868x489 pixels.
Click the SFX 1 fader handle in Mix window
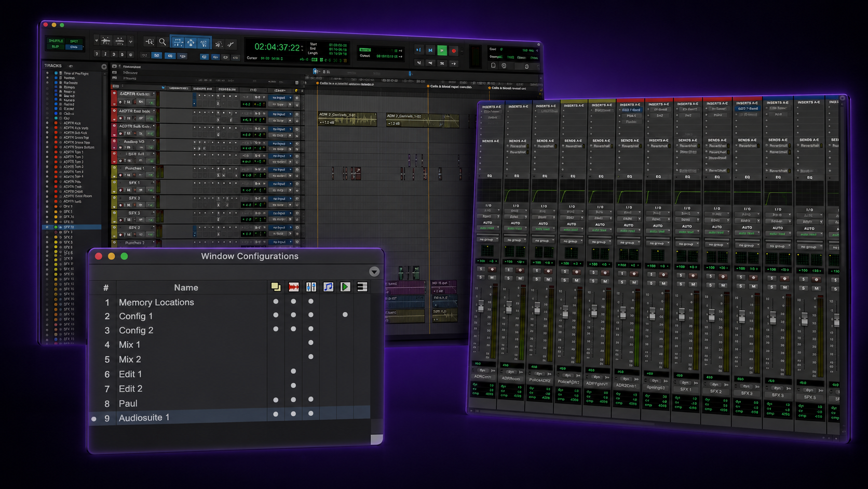point(682,313)
